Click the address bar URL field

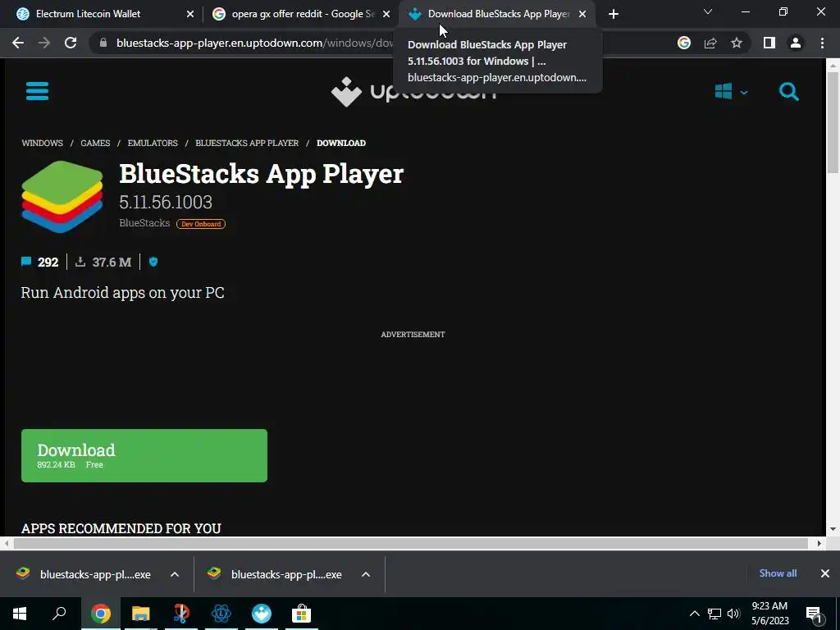(254, 43)
